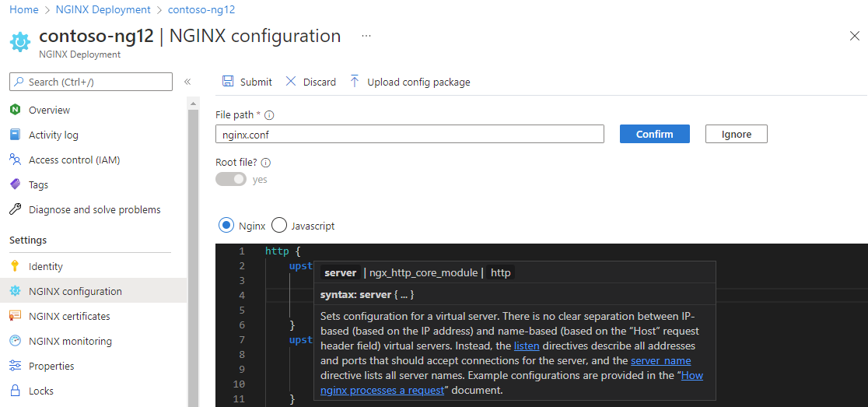Open Diagnose and solve problems
The image size is (868, 407).
pos(94,209)
